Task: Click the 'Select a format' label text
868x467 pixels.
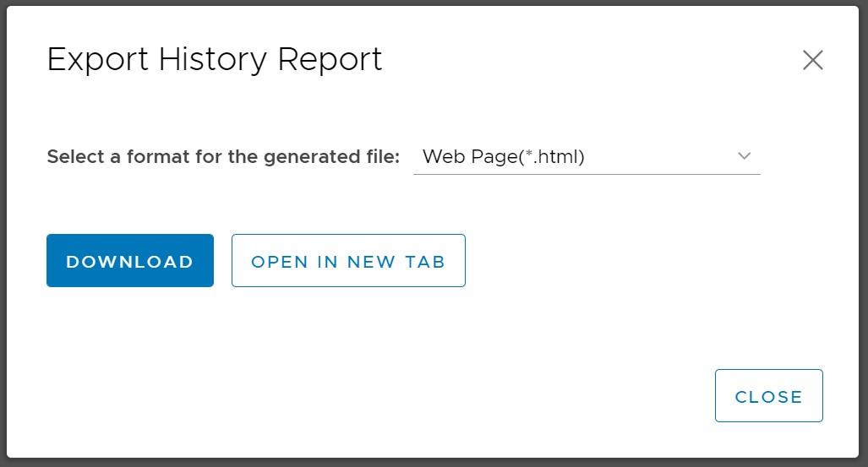Action: tap(223, 157)
